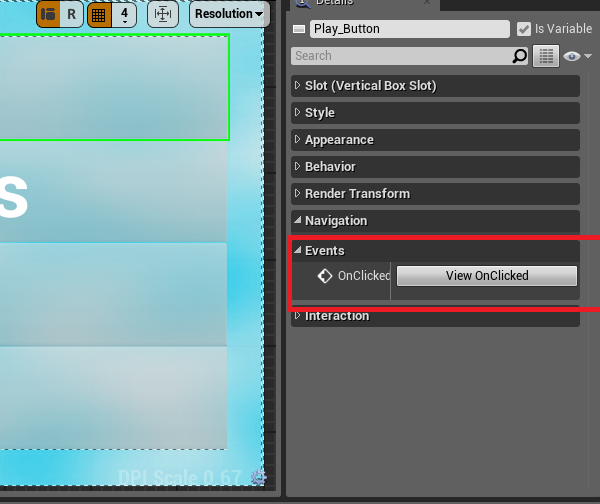Collapse the Navigation section
Screen dimensions: 600x504
point(435,221)
